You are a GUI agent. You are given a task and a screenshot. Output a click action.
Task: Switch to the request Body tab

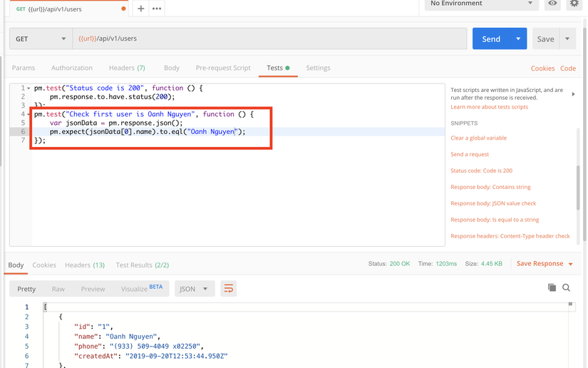tap(172, 68)
